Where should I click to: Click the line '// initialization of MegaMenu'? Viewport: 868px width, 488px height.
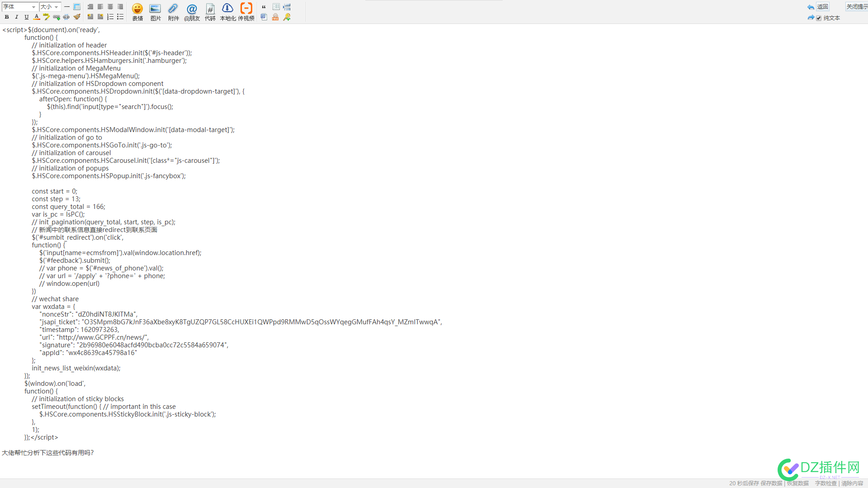76,68
